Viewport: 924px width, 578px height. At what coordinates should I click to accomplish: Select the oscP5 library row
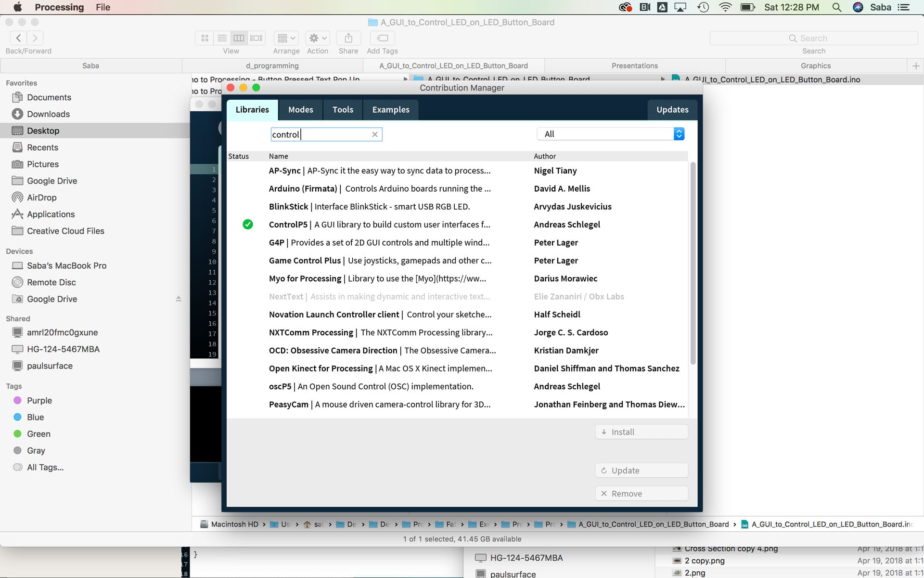click(x=457, y=386)
